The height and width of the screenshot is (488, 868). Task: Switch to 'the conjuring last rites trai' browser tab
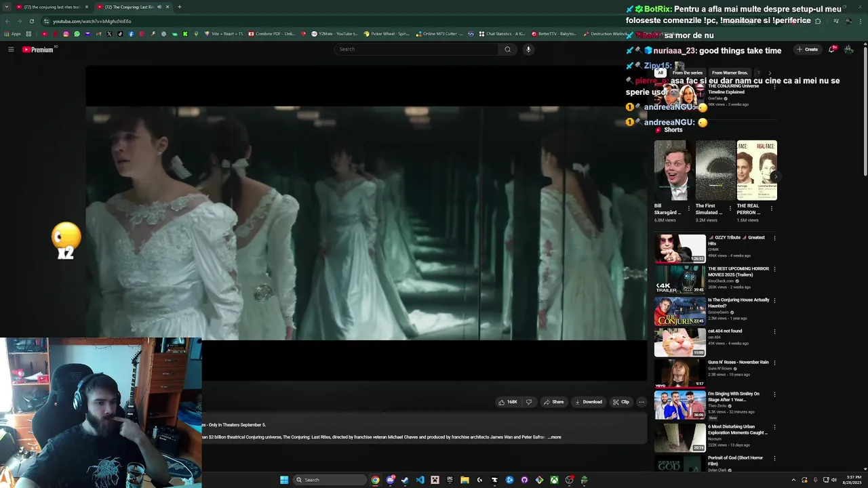coord(52,7)
